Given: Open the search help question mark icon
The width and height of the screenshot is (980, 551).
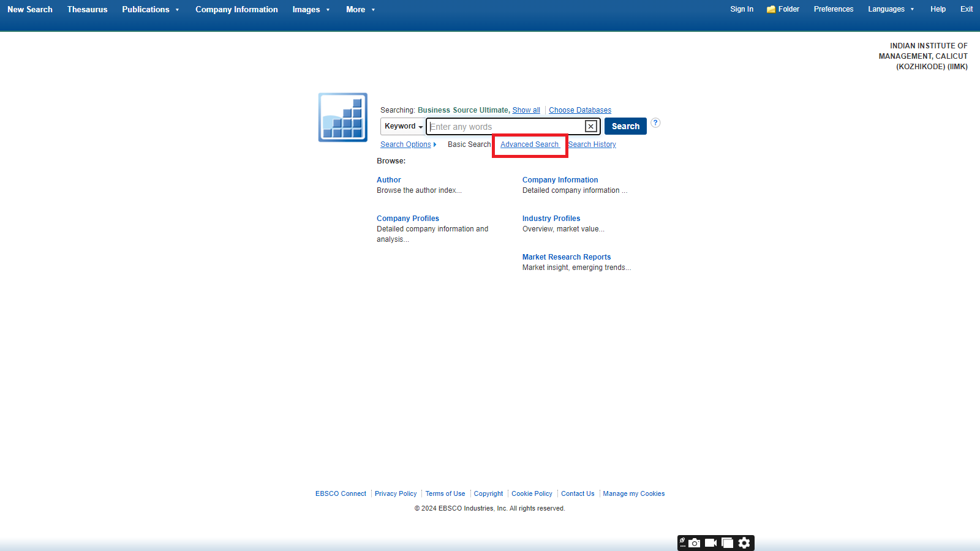Looking at the screenshot, I should coord(655,123).
